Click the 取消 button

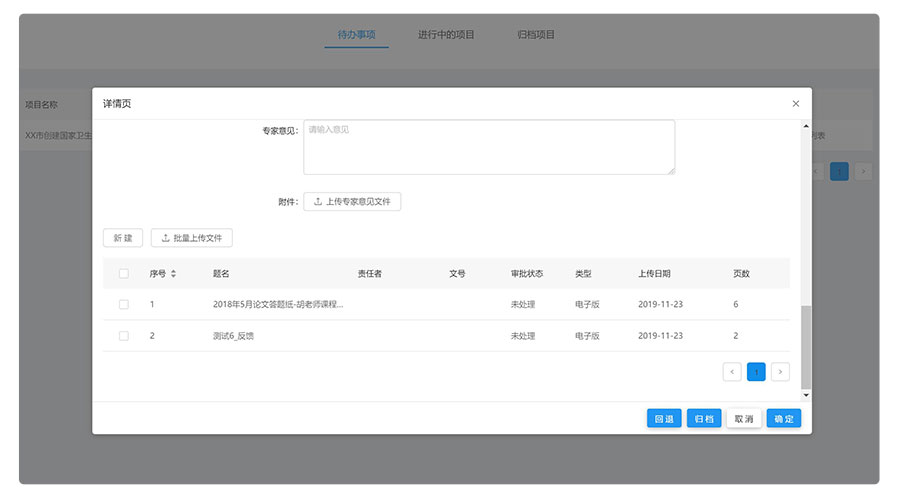(x=744, y=418)
